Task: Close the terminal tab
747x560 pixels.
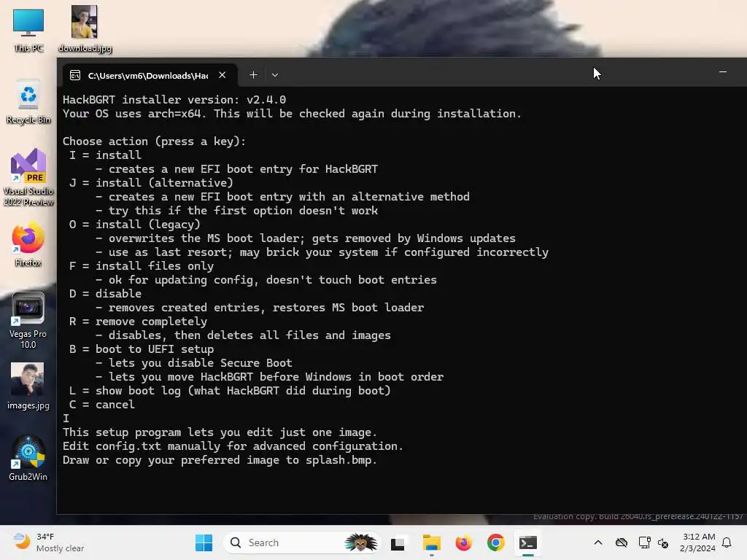Action: click(x=222, y=75)
